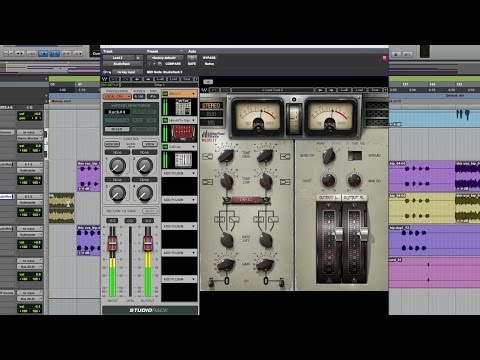Click the COMPARE button

(x=173, y=64)
